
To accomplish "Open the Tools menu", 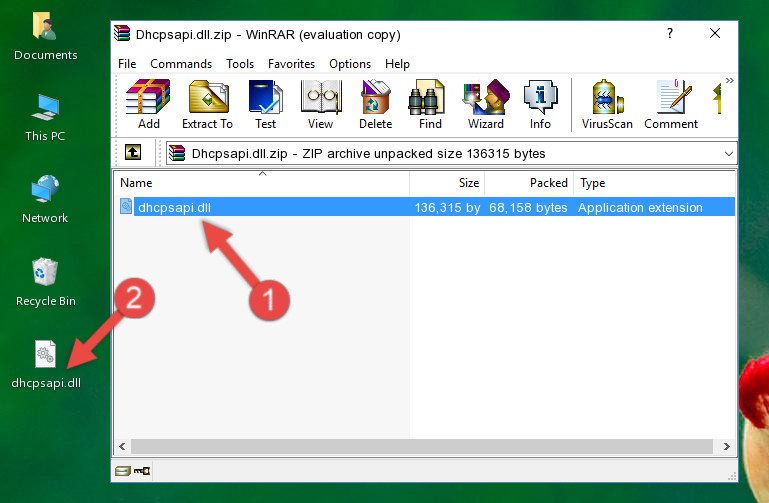I will [240, 64].
